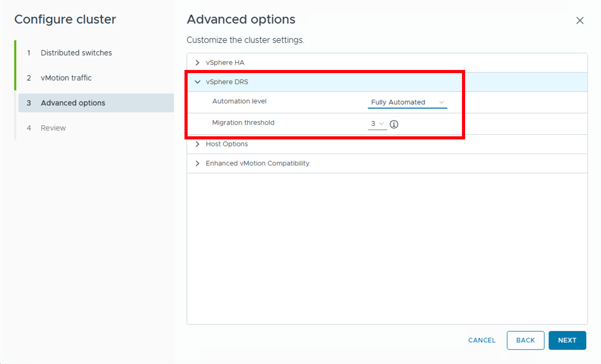601x364 pixels.
Task: Go to vMotion traffic step
Action: [x=66, y=78]
